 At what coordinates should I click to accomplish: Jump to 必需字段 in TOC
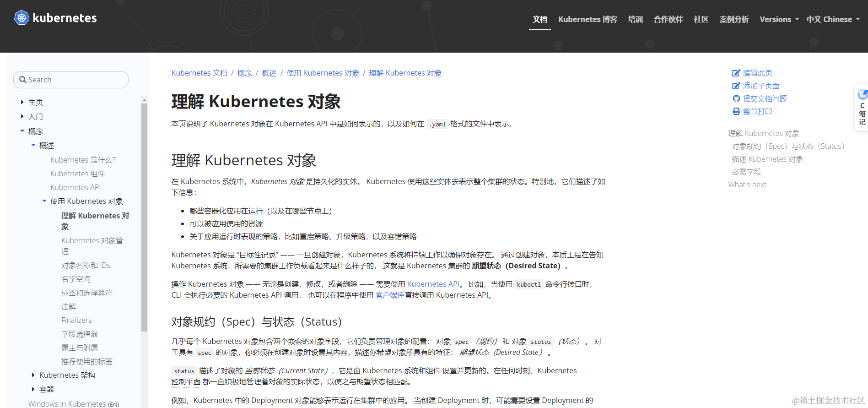pos(746,172)
